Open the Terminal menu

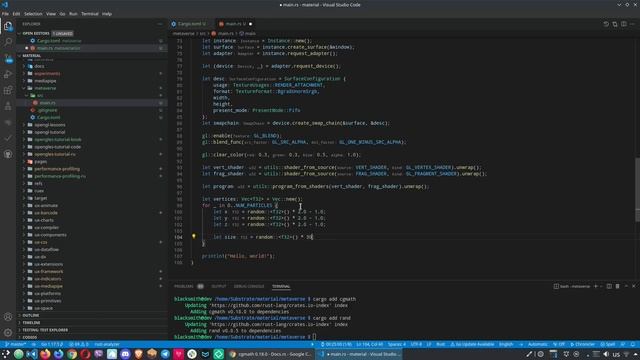90,14
